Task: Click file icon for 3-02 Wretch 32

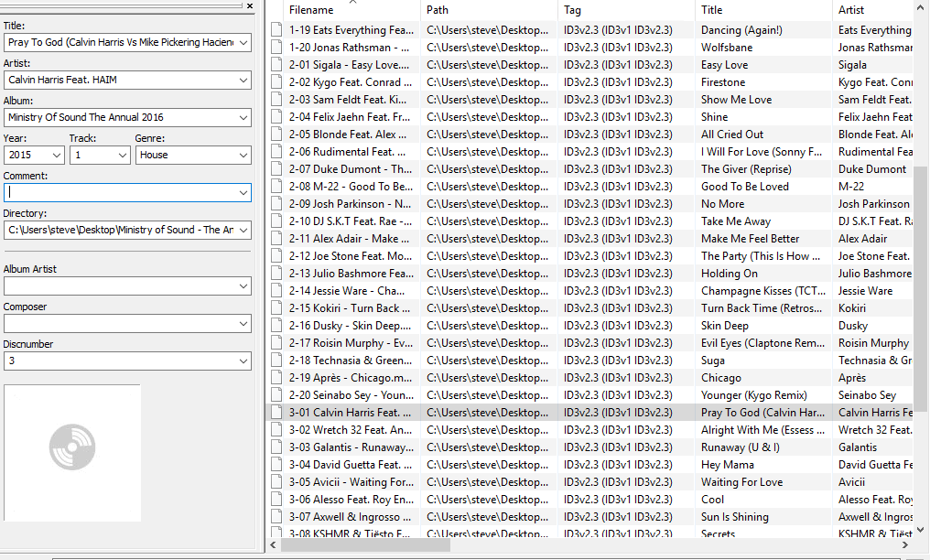Action: [x=276, y=430]
